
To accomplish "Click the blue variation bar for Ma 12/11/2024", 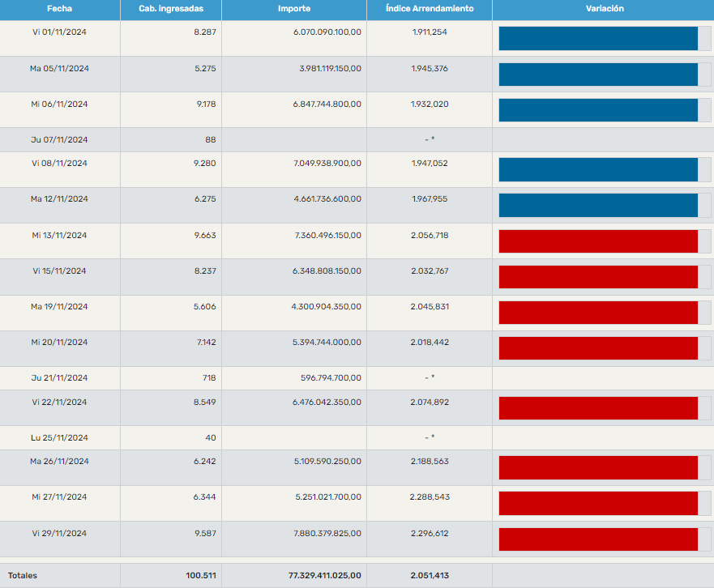I will 598,205.
